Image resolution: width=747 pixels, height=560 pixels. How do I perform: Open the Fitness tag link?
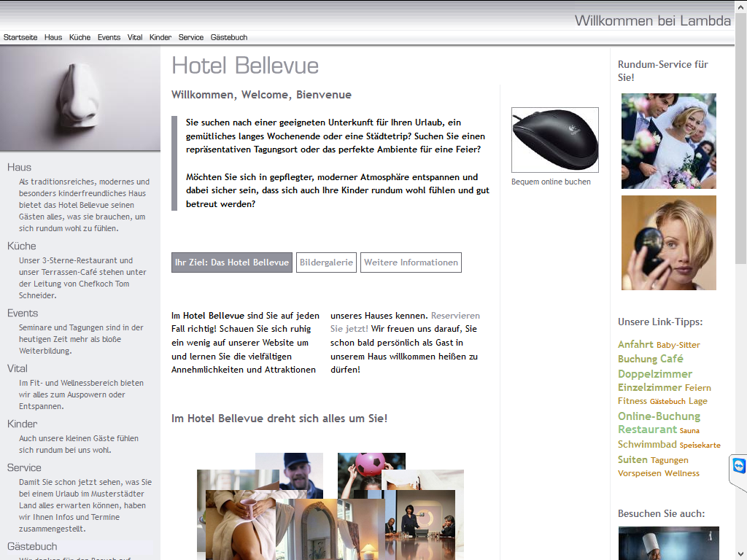(632, 401)
